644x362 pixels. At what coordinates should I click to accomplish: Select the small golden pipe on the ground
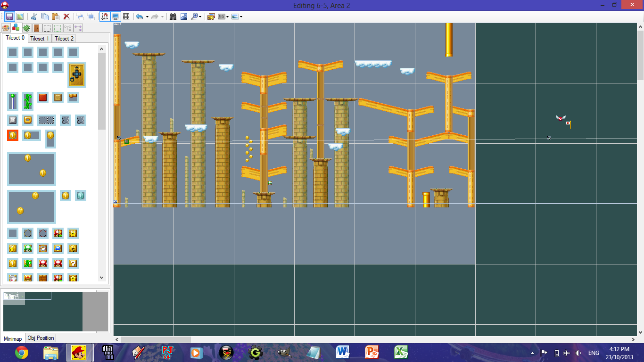(426, 199)
